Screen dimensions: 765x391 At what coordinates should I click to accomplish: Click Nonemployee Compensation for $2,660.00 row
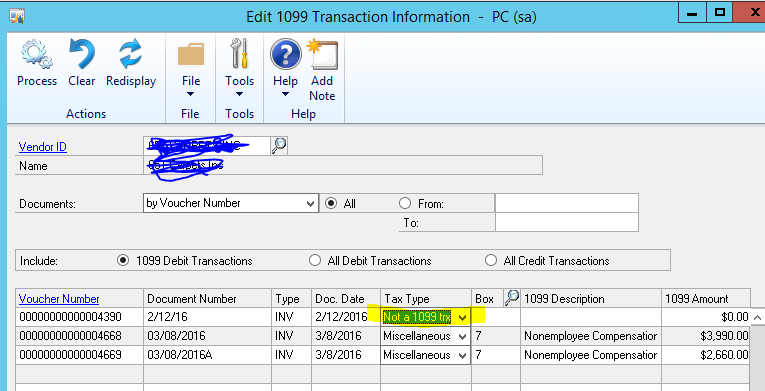coord(591,355)
